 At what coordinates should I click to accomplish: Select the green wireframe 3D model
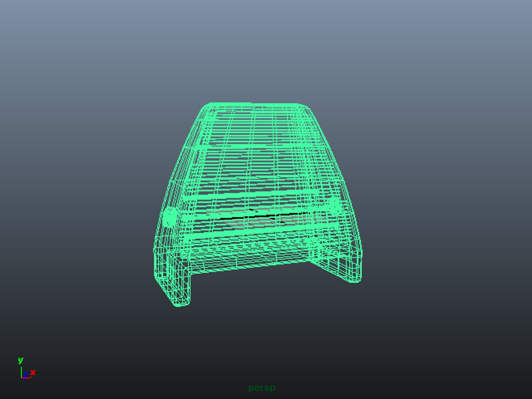pyautogui.click(x=258, y=205)
